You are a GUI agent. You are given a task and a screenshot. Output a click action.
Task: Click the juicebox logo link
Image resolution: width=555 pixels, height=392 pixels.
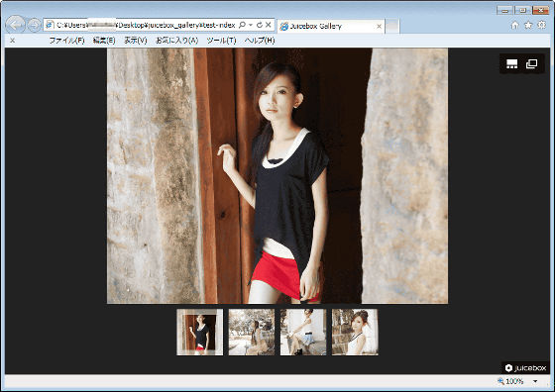coord(525,368)
